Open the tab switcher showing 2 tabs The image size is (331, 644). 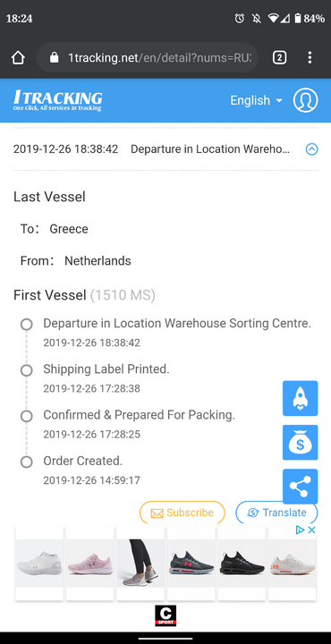279,57
